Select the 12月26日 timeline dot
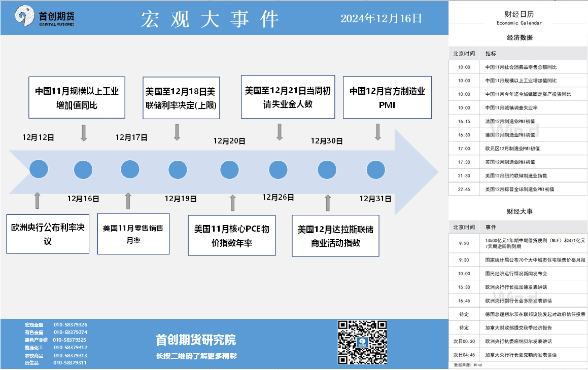The image size is (588, 370). 278,170
